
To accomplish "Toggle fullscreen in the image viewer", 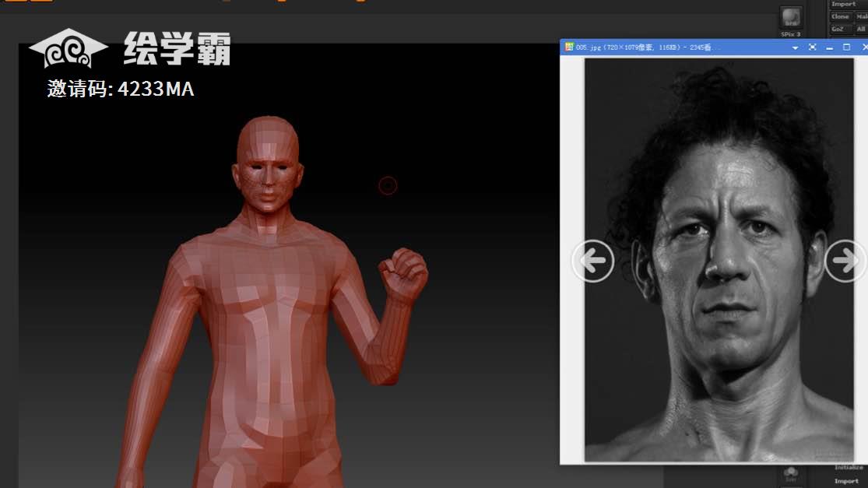I will coord(812,47).
